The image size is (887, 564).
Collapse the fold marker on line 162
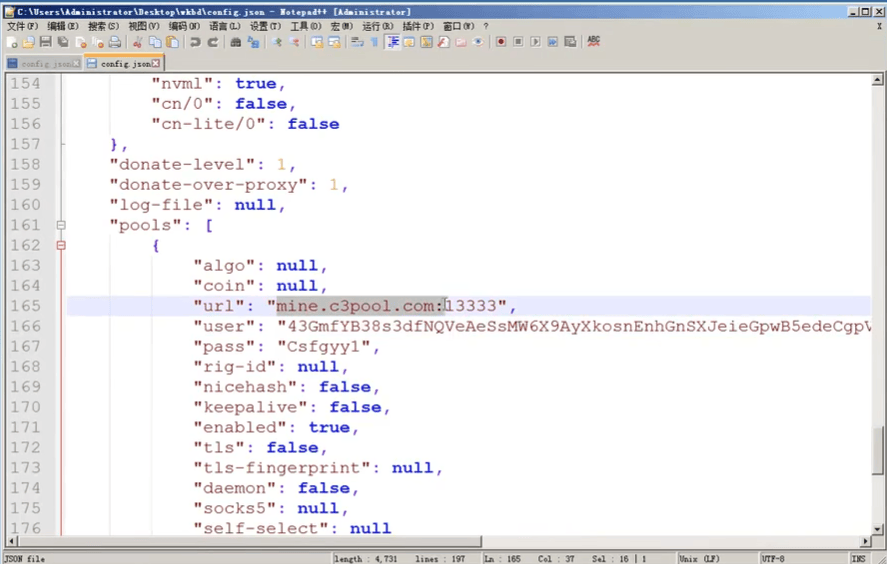(61, 246)
